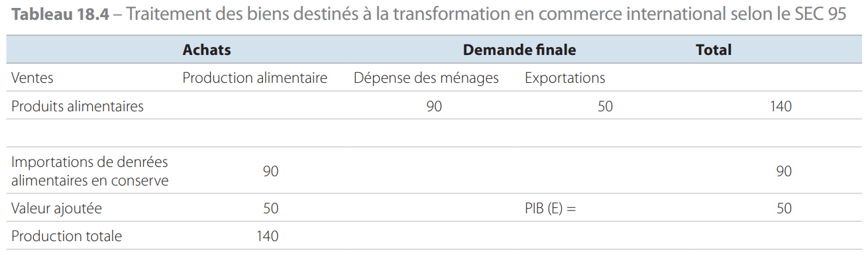Select the total value 140 for food products
This screenshot has width=868, height=257.
coord(781,106)
